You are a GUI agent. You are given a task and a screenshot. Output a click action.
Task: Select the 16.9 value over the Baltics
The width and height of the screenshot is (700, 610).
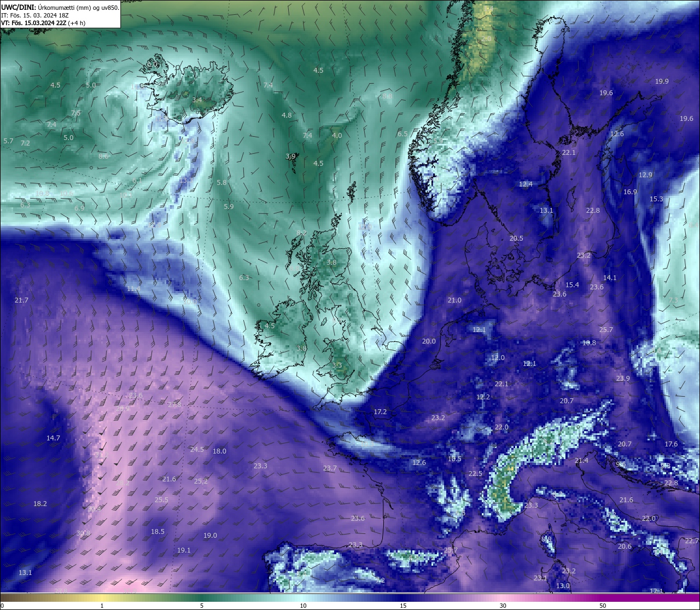tap(630, 192)
